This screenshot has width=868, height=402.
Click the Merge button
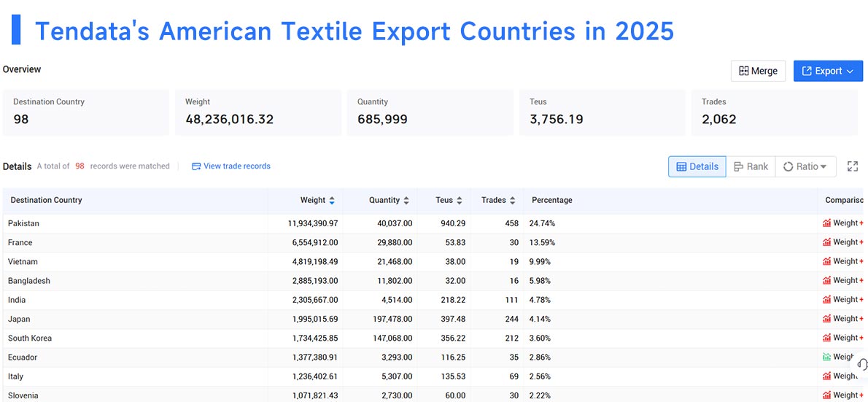point(758,71)
